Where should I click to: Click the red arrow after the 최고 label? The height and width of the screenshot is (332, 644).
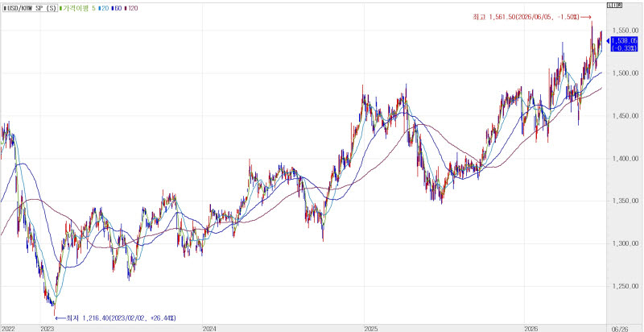585,17
